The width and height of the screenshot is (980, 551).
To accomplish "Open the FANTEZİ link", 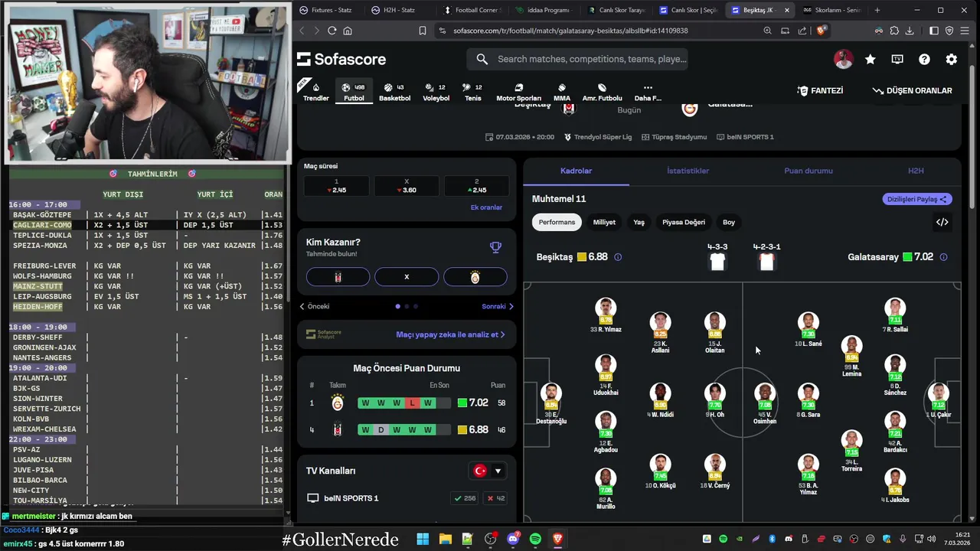I will [x=820, y=90].
